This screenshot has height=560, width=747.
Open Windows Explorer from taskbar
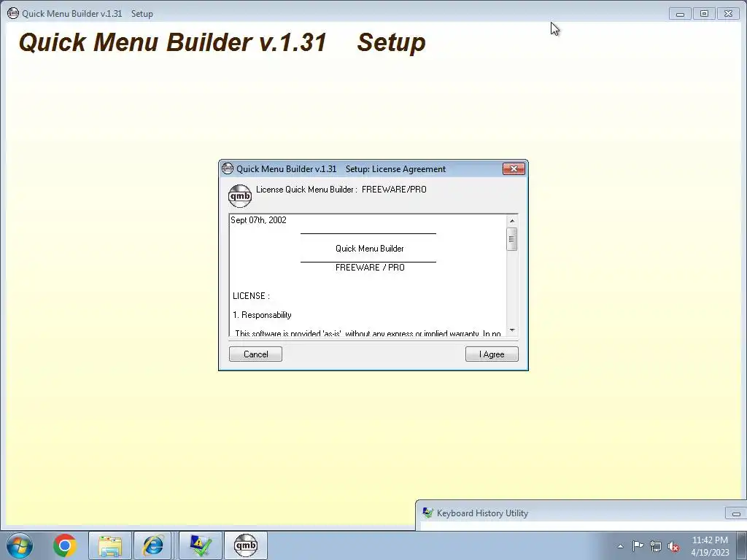point(110,545)
